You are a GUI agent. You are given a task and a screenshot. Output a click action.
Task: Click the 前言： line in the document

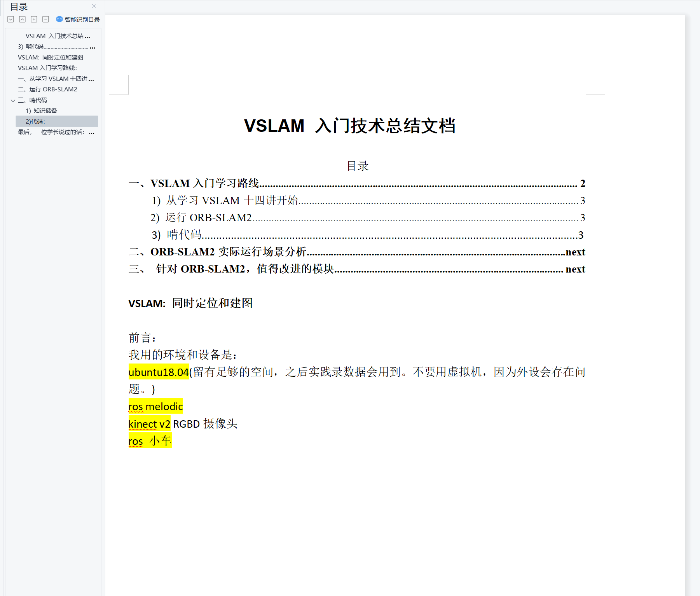[142, 338]
